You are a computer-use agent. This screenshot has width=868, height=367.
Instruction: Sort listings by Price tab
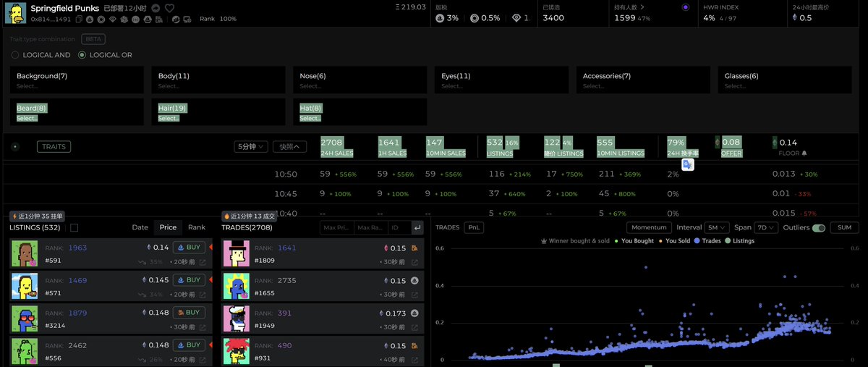(x=168, y=227)
